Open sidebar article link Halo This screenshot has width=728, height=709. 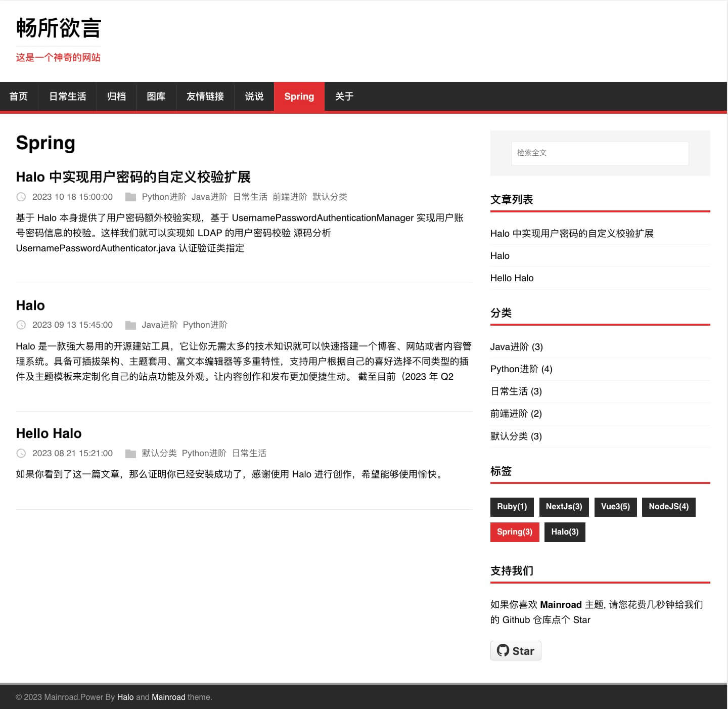tap(500, 256)
